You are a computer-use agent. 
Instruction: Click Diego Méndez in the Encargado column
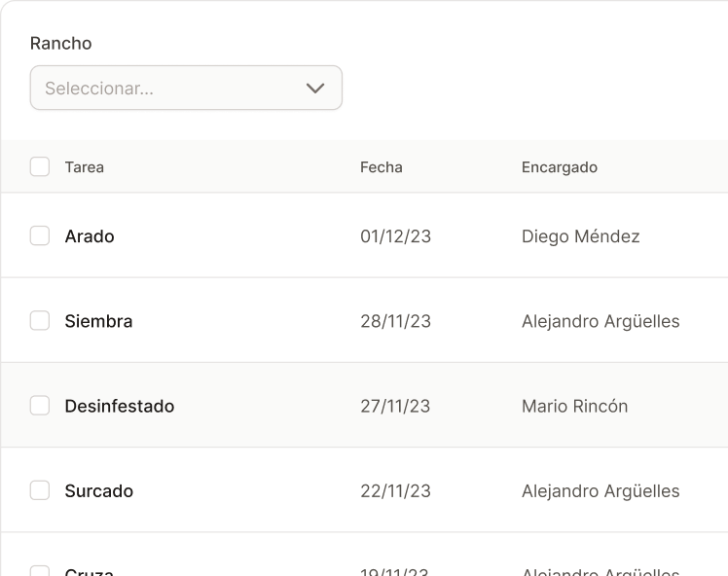581,236
